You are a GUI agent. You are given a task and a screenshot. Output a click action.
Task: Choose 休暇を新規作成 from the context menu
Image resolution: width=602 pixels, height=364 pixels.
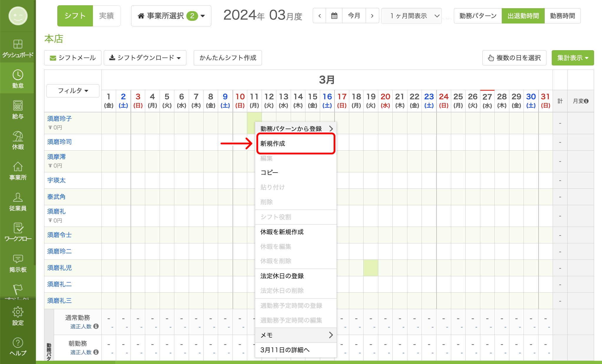[282, 232]
